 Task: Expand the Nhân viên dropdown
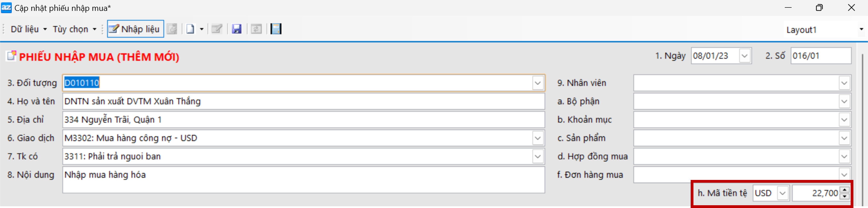pos(844,83)
